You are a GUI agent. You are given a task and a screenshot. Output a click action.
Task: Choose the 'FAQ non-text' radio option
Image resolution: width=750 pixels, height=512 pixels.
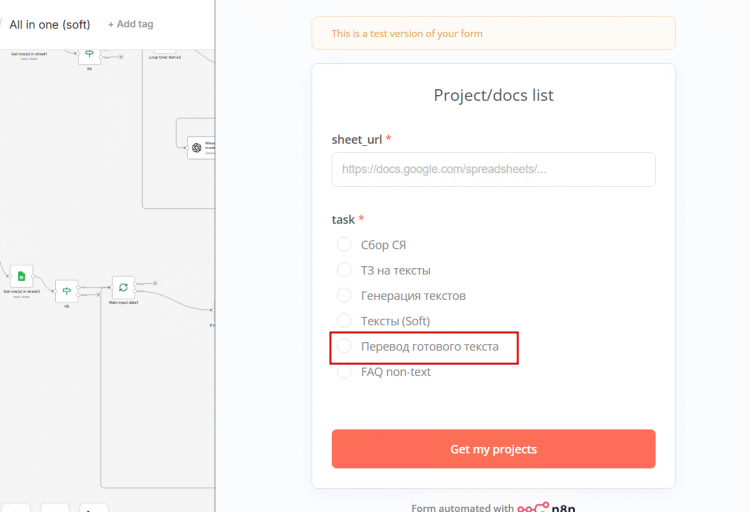coord(344,372)
